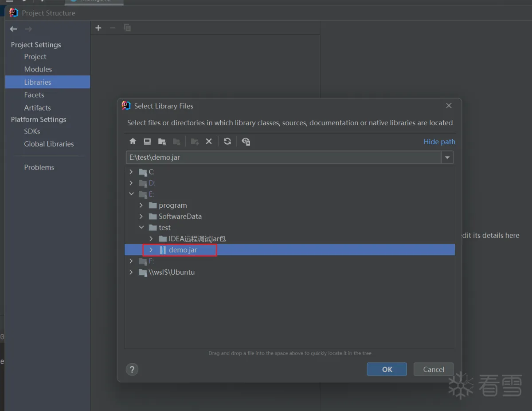Open SDKs under Platform Settings
The height and width of the screenshot is (411, 532).
pyautogui.click(x=32, y=131)
